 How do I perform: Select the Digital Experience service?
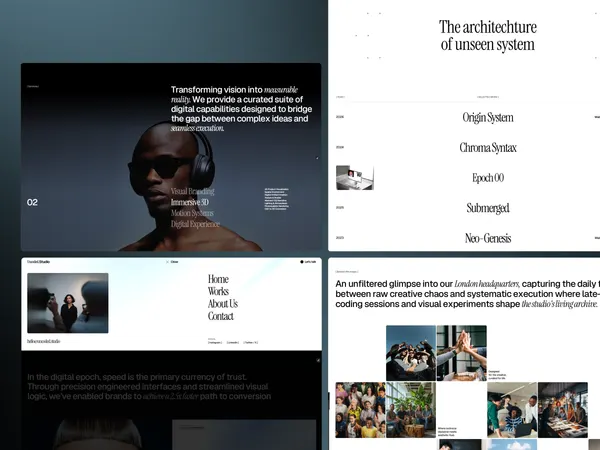coord(195,224)
